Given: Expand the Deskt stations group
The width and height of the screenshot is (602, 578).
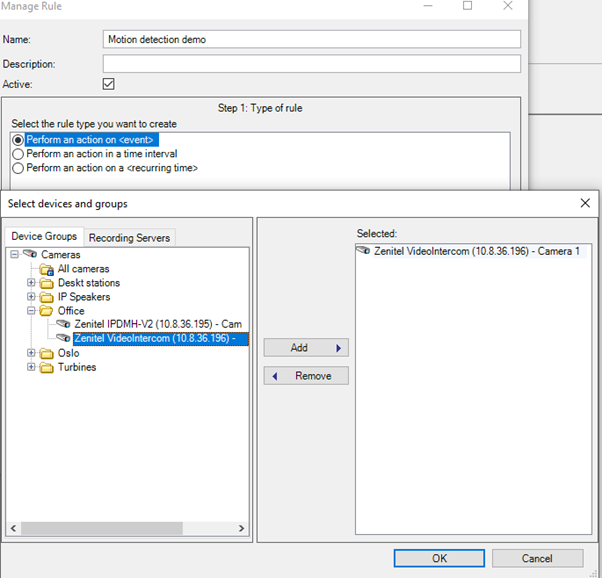Looking at the screenshot, I should [x=31, y=283].
